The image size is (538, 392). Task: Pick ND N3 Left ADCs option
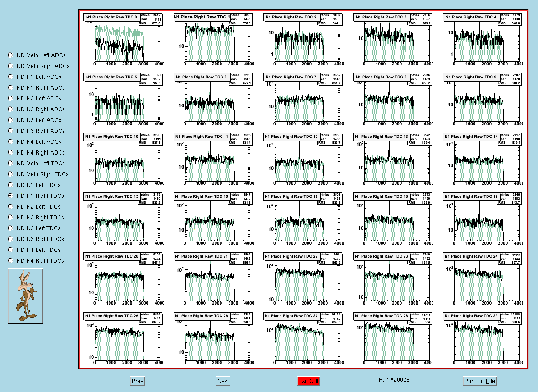(10, 120)
